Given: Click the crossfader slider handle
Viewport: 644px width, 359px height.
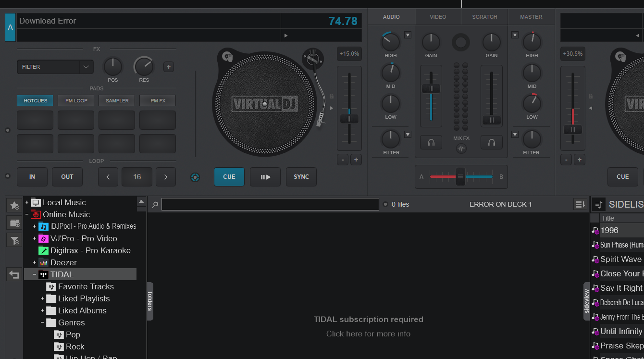Looking at the screenshot, I should [460, 177].
